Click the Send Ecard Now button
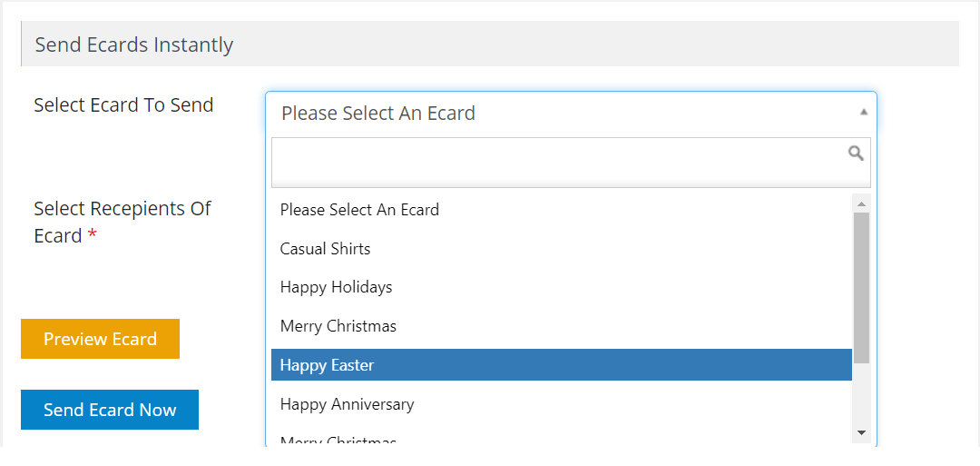The height and width of the screenshot is (466, 980). (x=110, y=410)
